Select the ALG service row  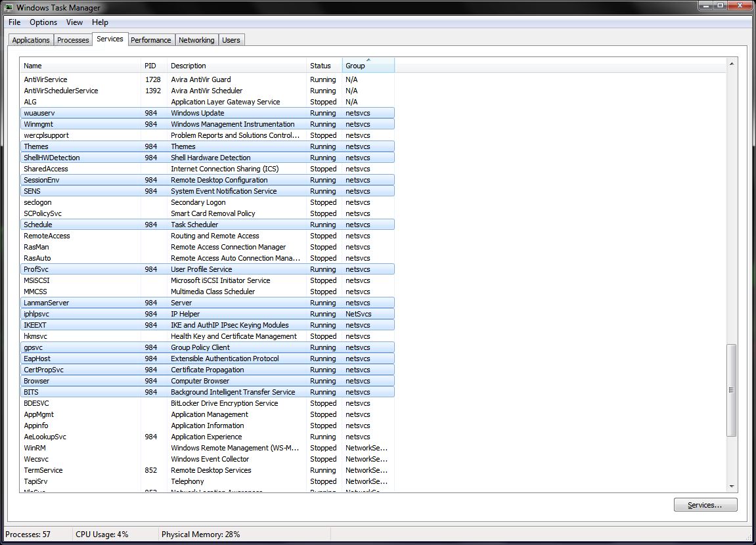[208, 102]
